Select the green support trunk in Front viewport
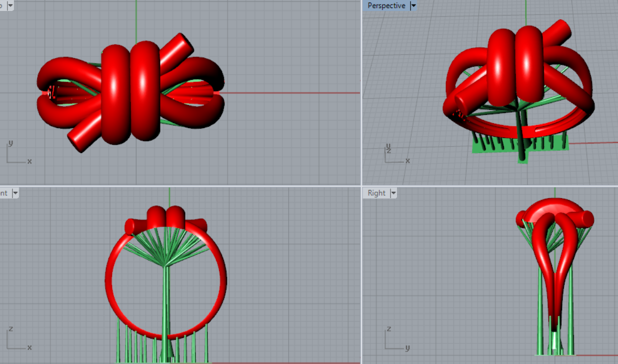The height and width of the screenshot is (364, 618). click(x=165, y=300)
